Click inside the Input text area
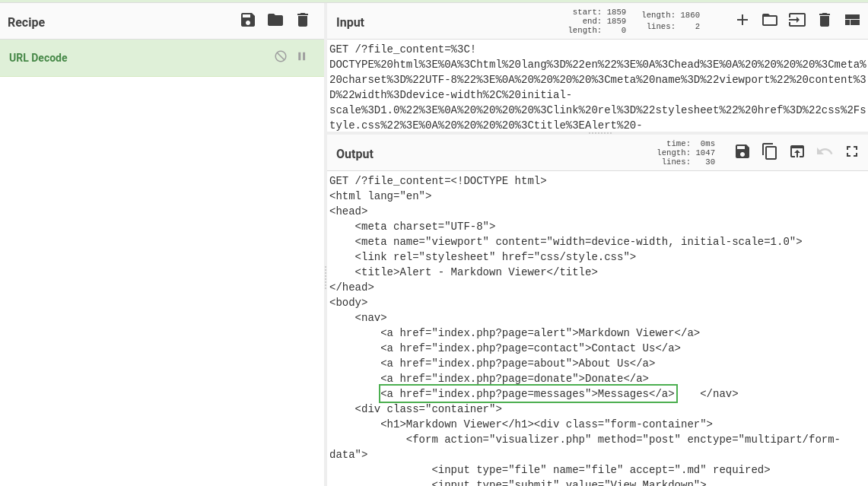This screenshot has width=868, height=486. pyautogui.click(x=597, y=87)
